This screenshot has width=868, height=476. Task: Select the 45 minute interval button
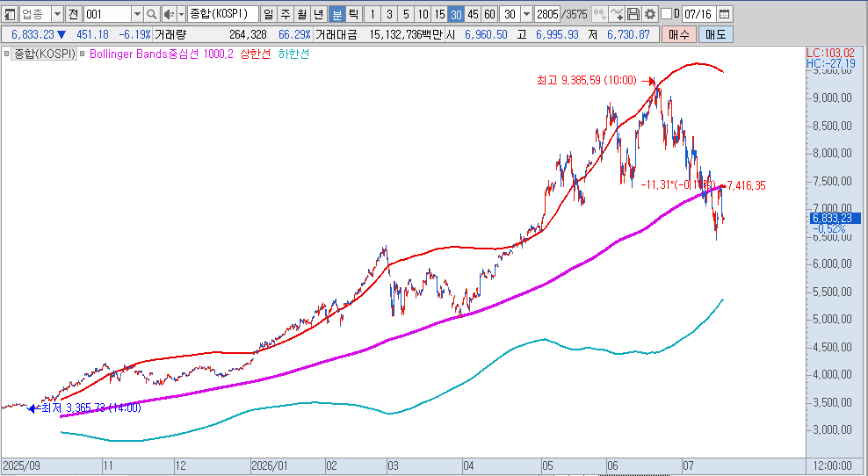473,14
